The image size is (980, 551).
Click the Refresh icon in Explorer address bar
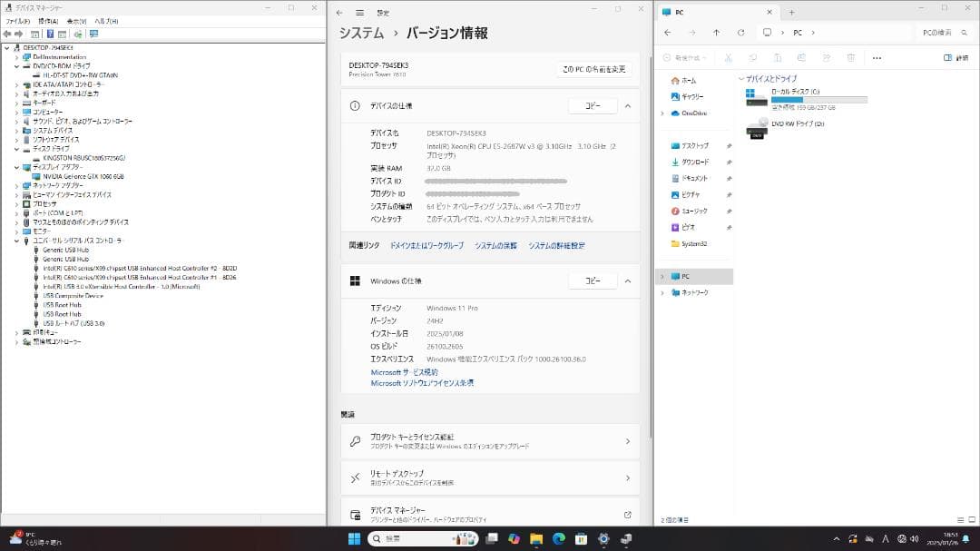741,32
